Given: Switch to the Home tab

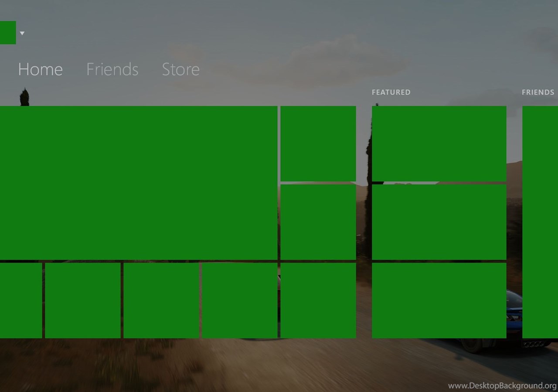Looking at the screenshot, I should click(x=40, y=69).
